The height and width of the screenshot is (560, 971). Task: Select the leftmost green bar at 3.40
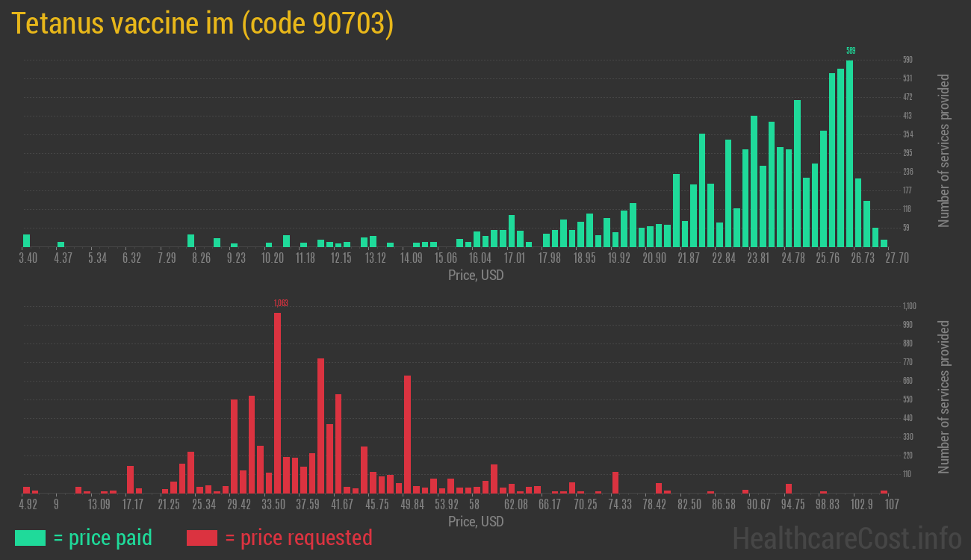[x=27, y=240]
